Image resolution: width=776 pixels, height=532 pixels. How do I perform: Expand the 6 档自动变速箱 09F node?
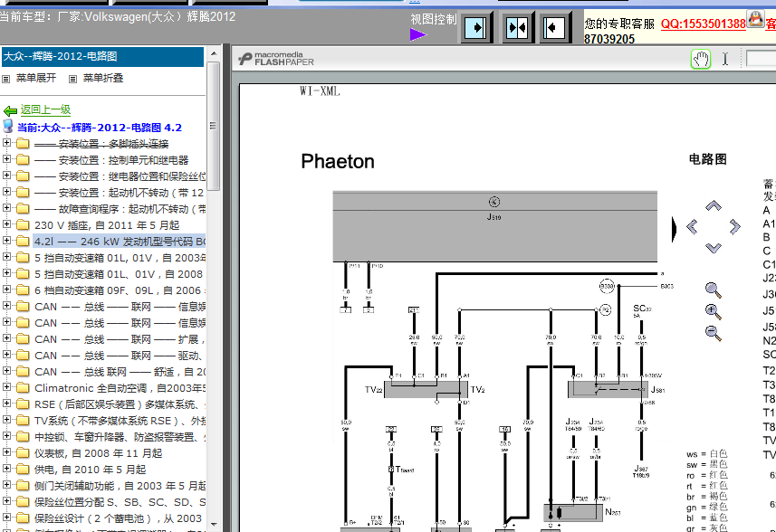(x=6, y=290)
